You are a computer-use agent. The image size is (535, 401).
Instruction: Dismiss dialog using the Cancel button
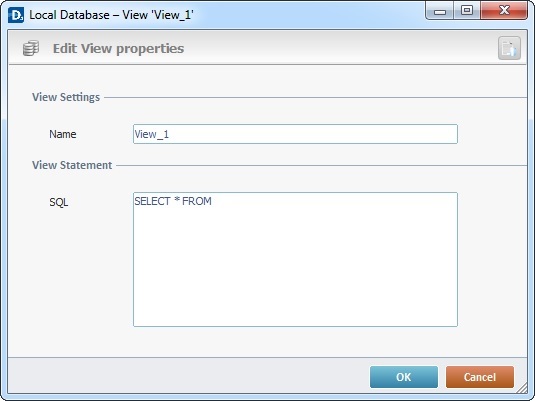point(479,377)
